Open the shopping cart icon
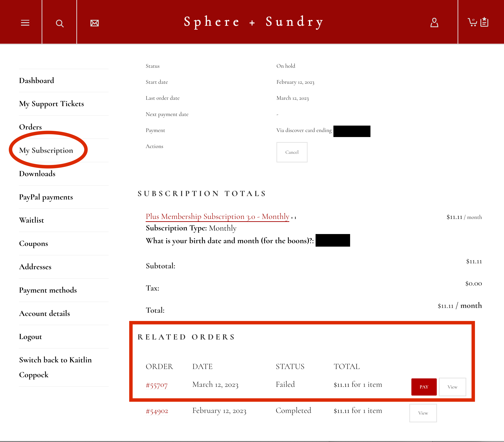Viewport: 504px width, 442px height. click(472, 22)
